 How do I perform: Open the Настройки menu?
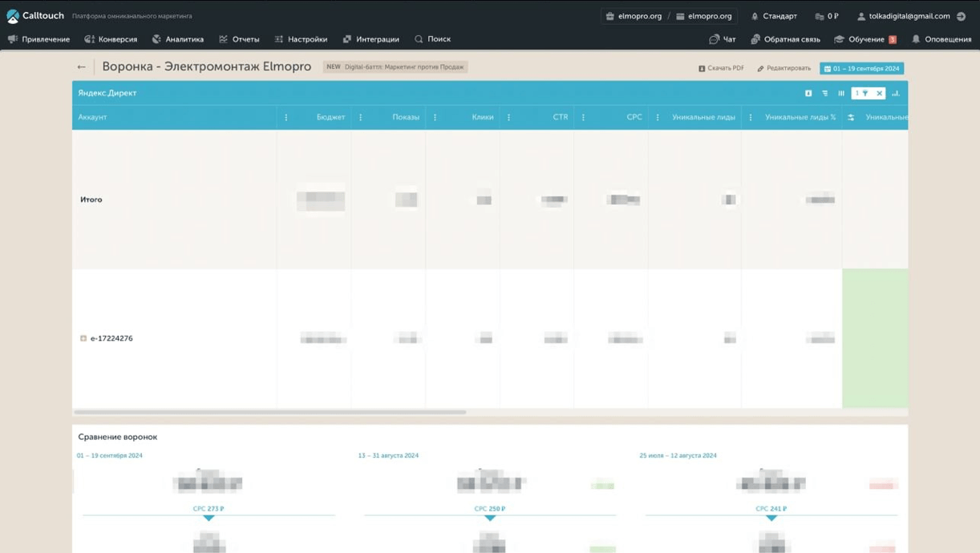pyautogui.click(x=301, y=39)
